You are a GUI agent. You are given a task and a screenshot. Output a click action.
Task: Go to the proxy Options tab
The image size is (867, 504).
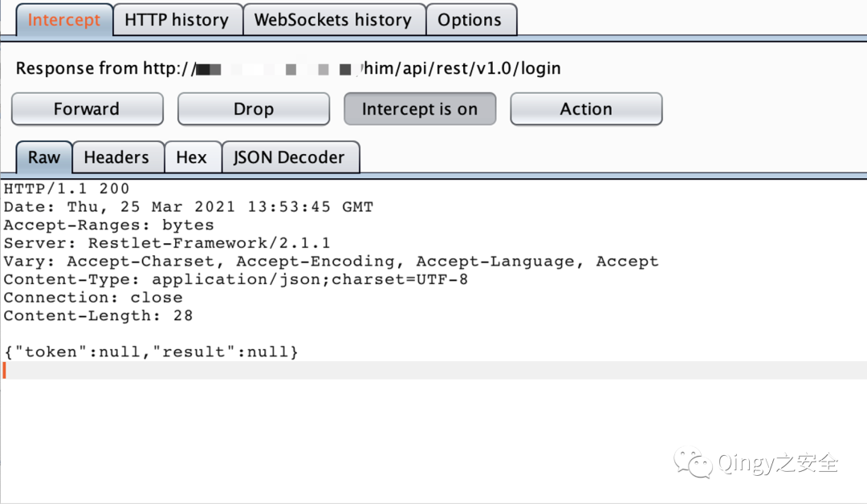click(470, 20)
